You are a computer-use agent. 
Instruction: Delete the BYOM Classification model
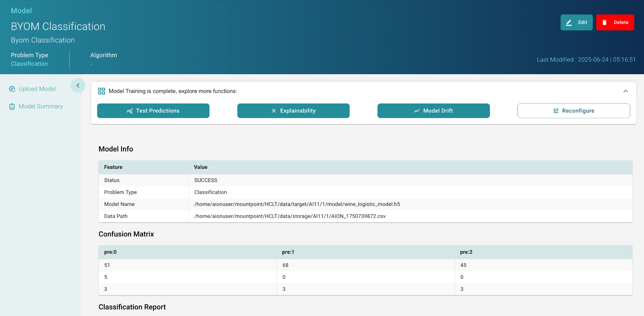coord(615,22)
